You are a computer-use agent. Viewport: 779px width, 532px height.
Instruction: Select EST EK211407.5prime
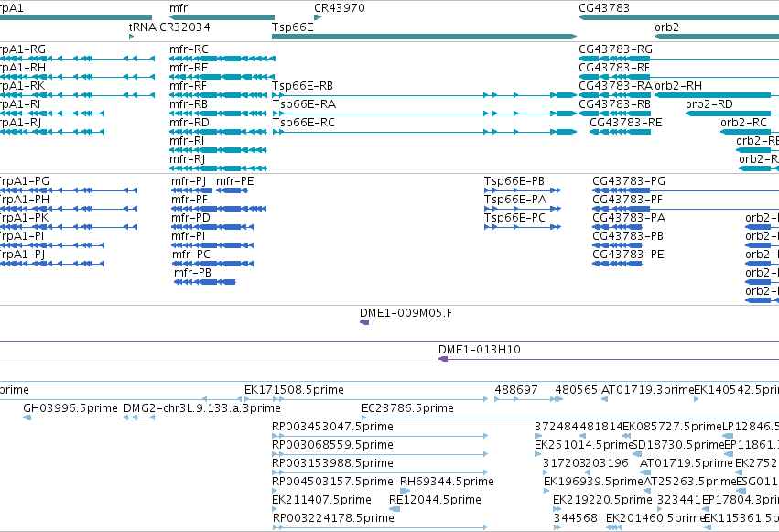pyautogui.click(x=321, y=500)
